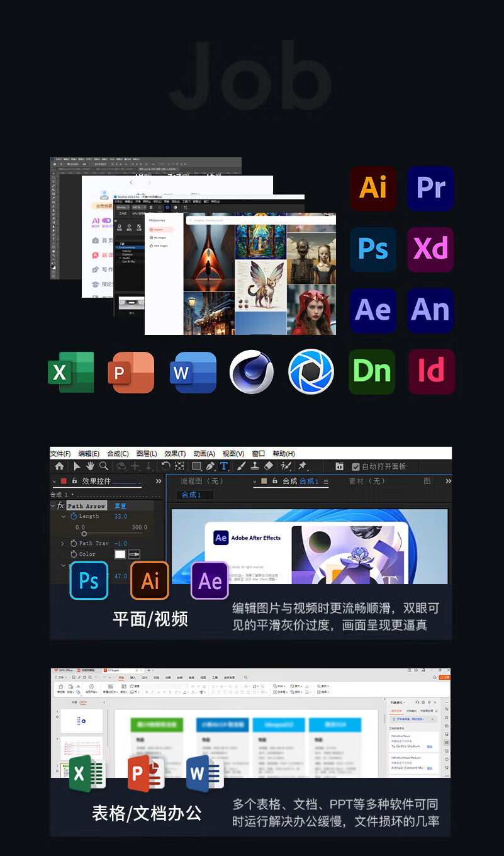
Task: Choose the Eraser tool in After Effects toolbar
Action: (x=269, y=466)
